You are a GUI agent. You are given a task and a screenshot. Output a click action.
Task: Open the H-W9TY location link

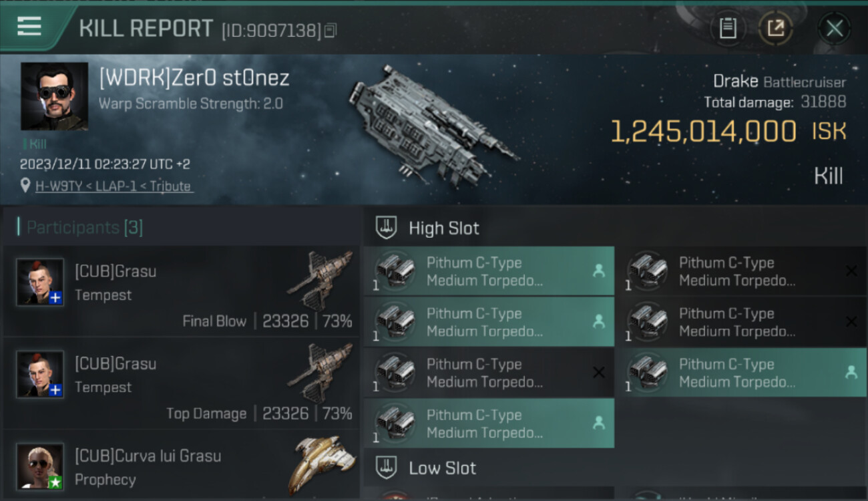114,186
